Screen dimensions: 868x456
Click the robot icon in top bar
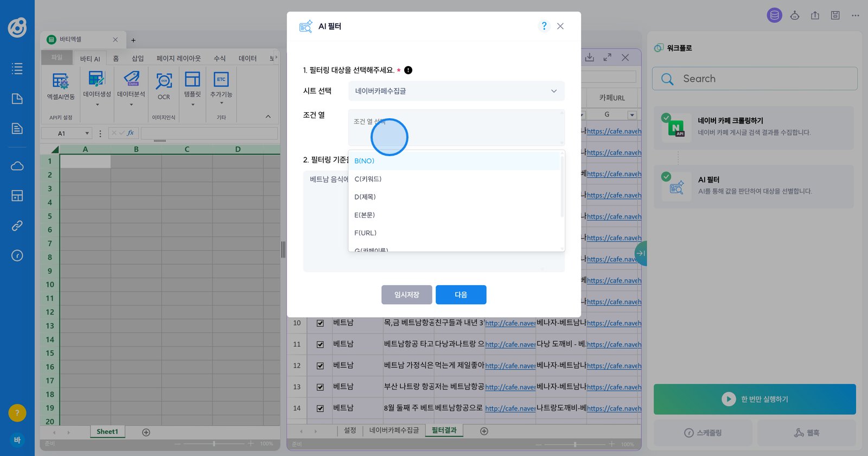[x=795, y=15]
